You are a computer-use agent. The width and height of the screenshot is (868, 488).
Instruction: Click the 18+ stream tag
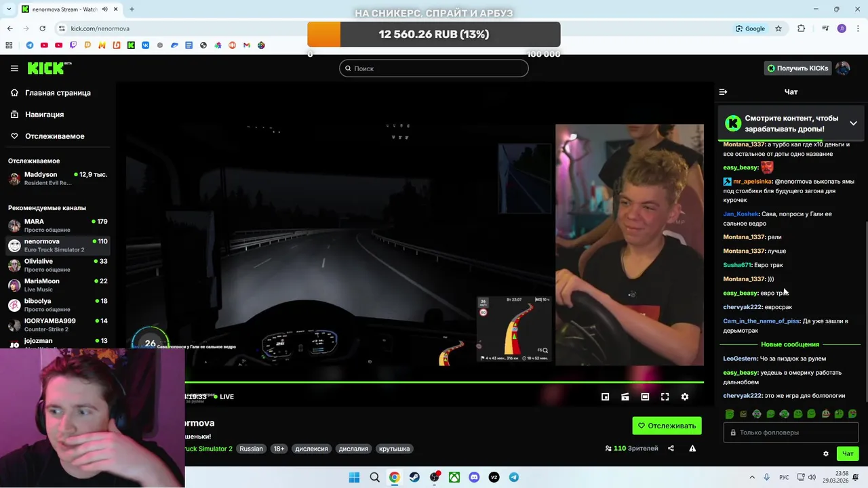279,449
